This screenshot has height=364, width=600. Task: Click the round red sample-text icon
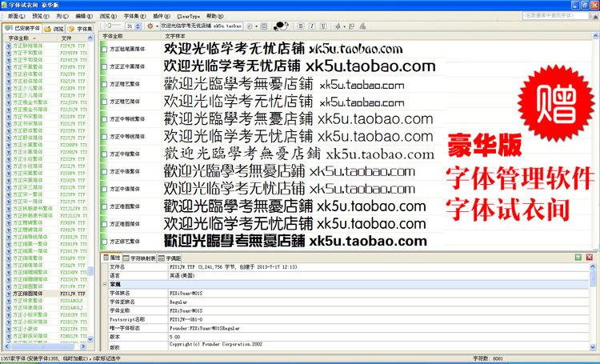[x=250, y=26]
